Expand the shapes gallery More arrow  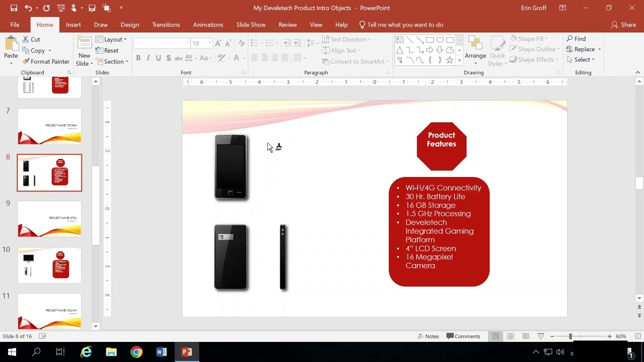click(459, 62)
